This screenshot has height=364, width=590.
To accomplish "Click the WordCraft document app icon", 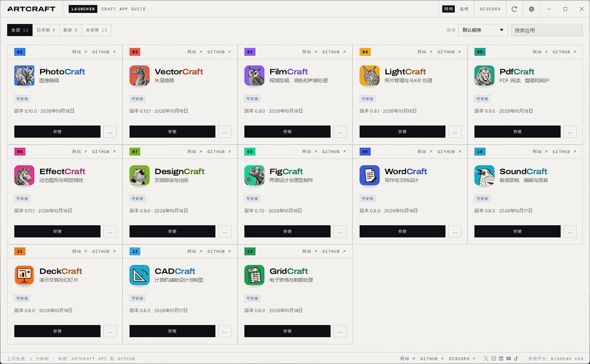I will [x=370, y=175].
